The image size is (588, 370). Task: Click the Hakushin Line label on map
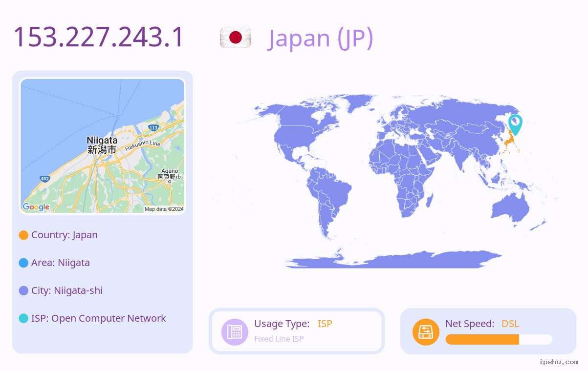click(143, 145)
